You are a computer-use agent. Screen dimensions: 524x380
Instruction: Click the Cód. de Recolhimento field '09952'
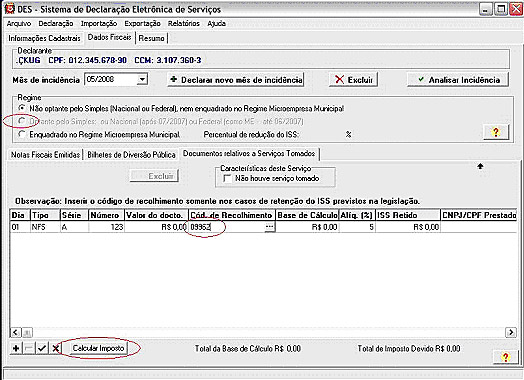pyautogui.click(x=226, y=227)
